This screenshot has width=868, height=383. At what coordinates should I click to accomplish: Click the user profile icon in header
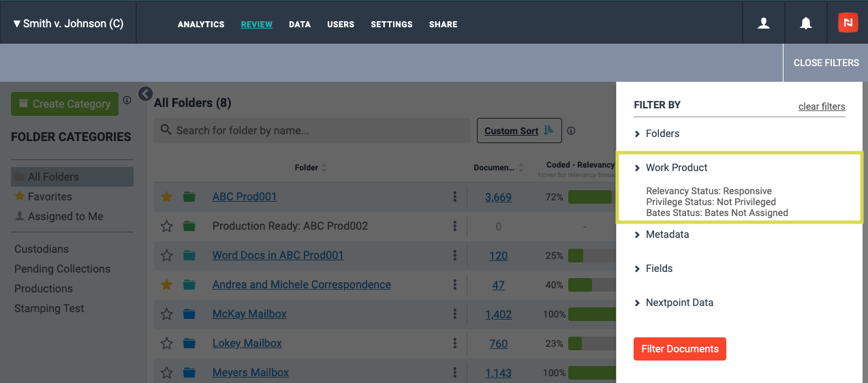pyautogui.click(x=764, y=23)
